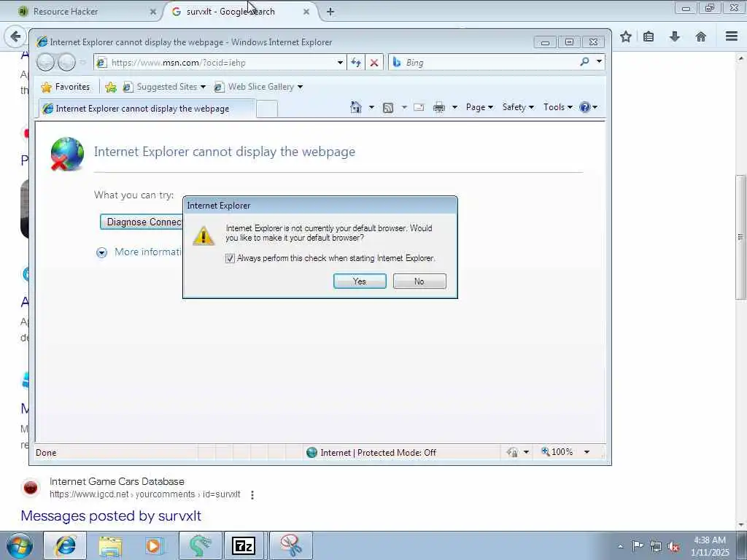Click the three-dot options next to igcd.net result
The image size is (747, 560).
click(252, 495)
